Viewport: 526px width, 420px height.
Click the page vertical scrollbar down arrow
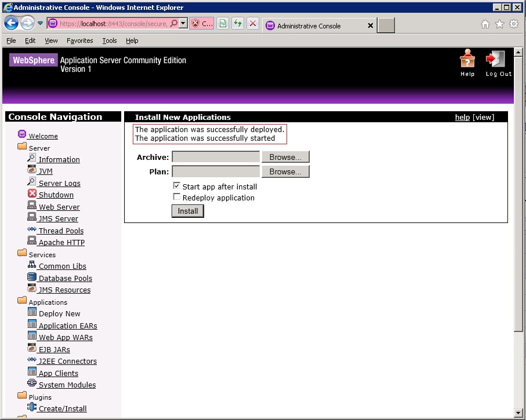click(518, 413)
